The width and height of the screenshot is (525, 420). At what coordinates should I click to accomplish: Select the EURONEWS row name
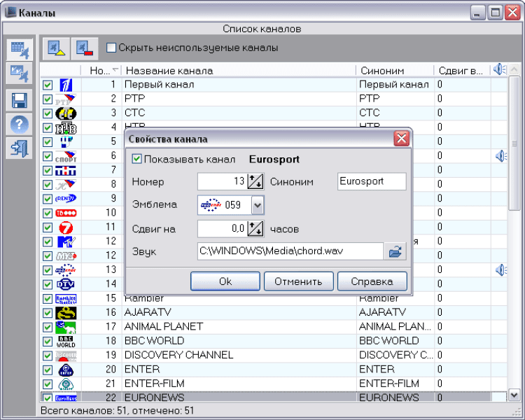click(x=155, y=398)
